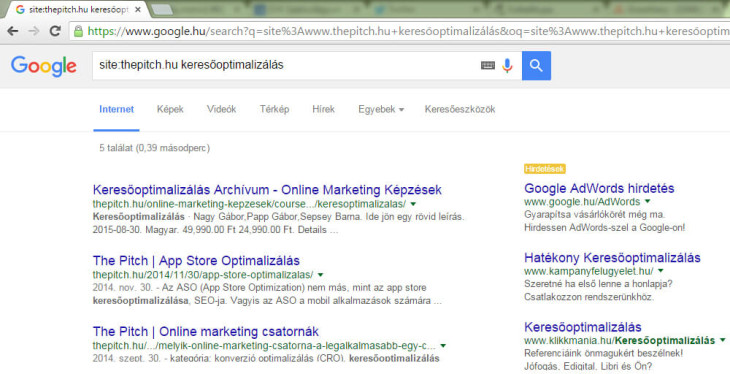Open the klikkmania Keresőoptimalizálás ad title
730x374 pixels.
pyautogui.click(x=583, y=327)
